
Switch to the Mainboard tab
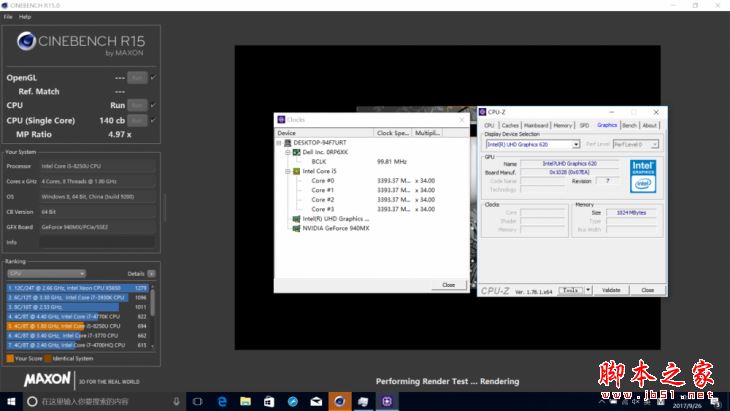(536, 125)
